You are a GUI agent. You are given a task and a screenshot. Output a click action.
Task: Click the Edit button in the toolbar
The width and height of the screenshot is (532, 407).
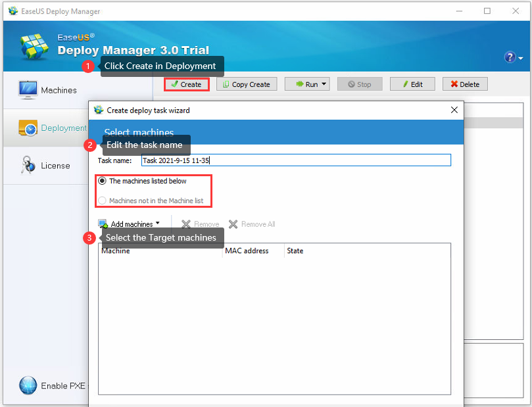[412, 84]
